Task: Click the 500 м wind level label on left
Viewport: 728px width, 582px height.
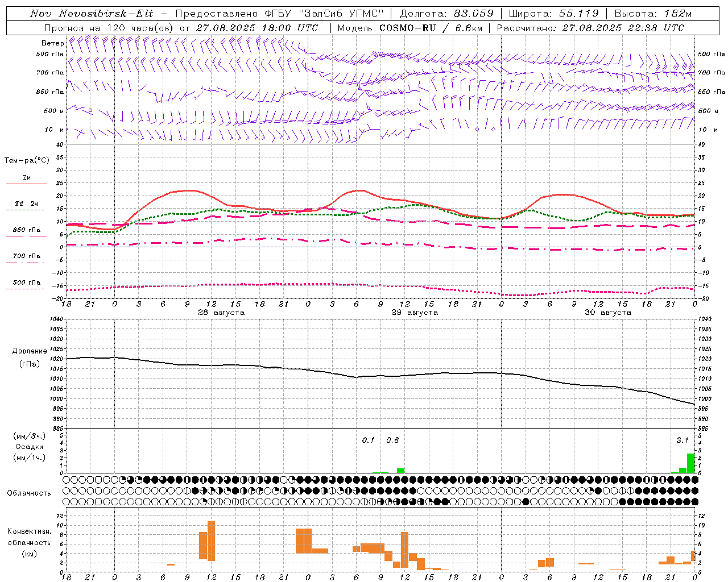Action: click(54, 111)
